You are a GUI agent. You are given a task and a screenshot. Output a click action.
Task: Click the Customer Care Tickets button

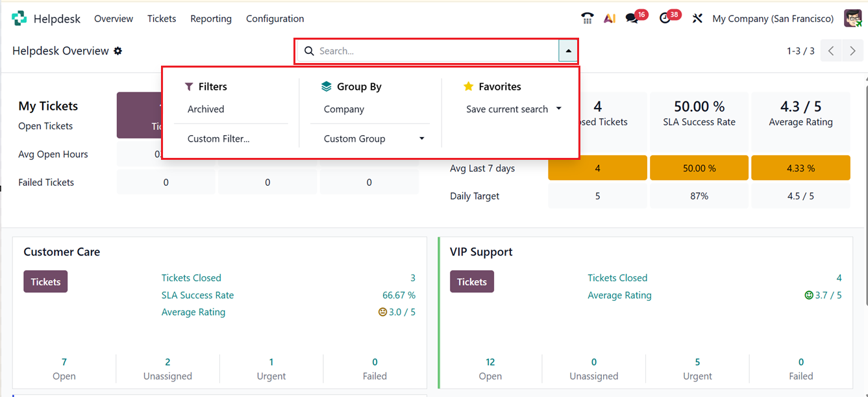45,281
